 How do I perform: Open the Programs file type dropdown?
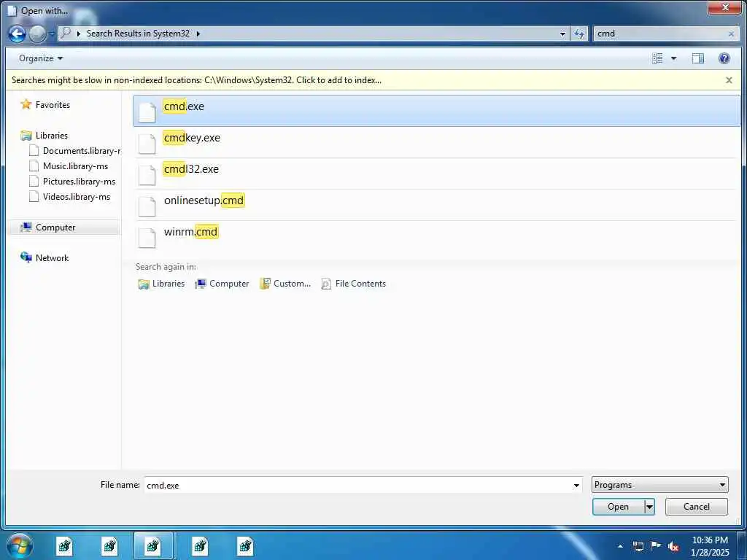[659, 485]
